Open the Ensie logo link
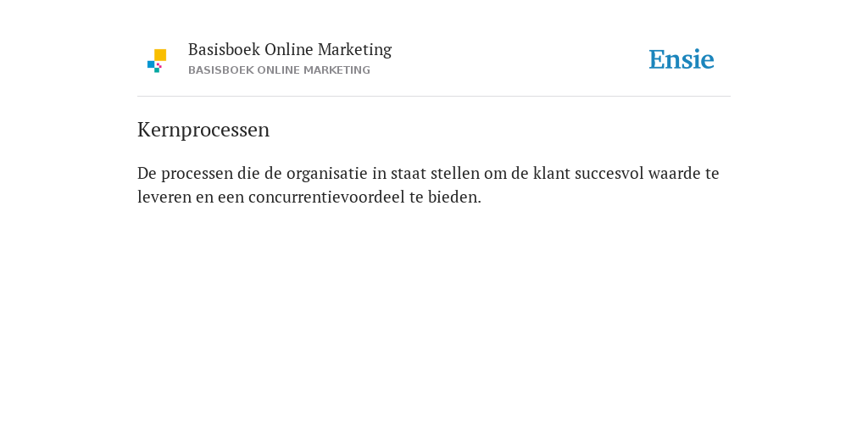 tap(682, 59)
